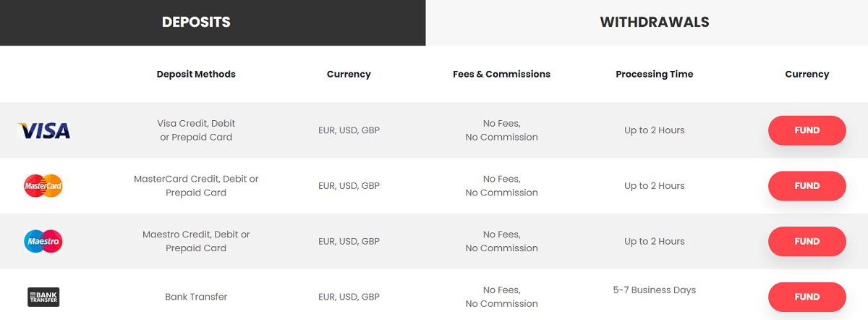The height and width of the screenshot is (320, 868).
Task: Click the Maestro Credit, Debit or Prepaid text
Action: coord(196,241)
